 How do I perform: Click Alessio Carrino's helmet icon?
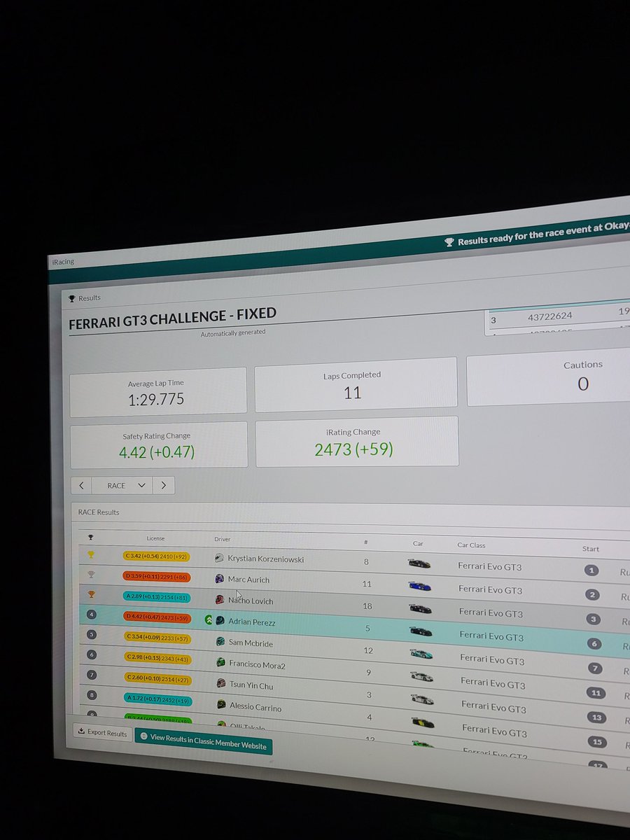point(222,703)
